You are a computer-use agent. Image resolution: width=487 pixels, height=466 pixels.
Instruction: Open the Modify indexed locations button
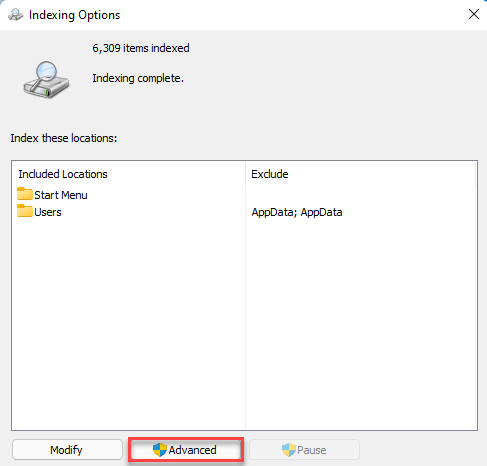[67, 450]
